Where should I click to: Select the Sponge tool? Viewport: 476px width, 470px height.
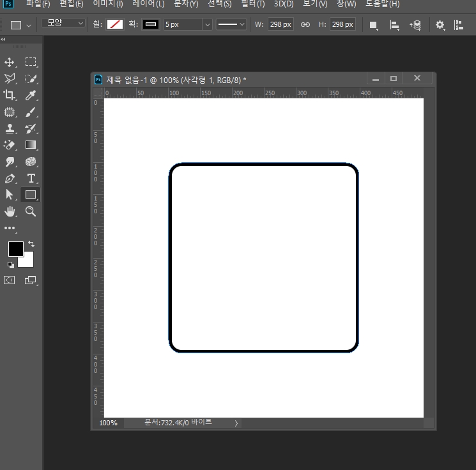tap(31, 162)
